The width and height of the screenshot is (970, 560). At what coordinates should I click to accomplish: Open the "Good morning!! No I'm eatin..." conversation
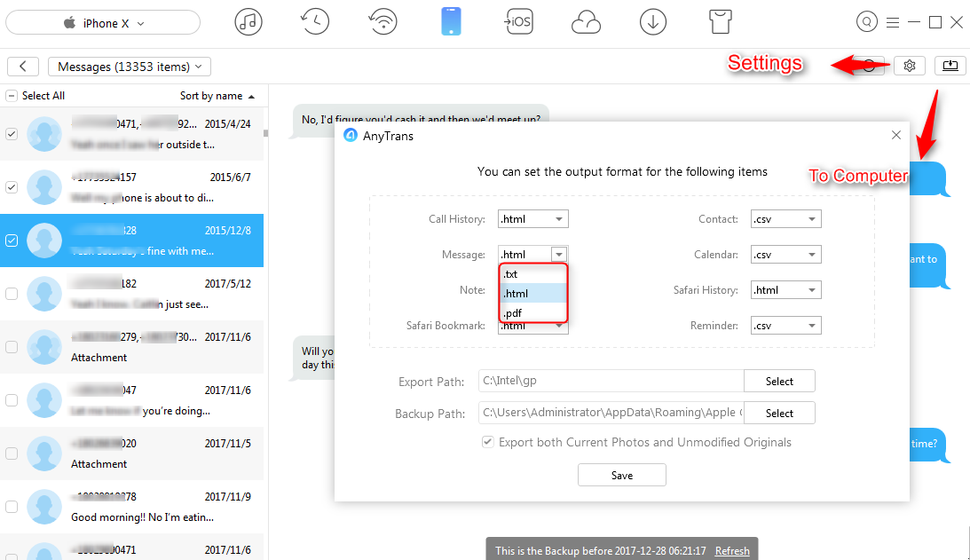coord(131,506)
